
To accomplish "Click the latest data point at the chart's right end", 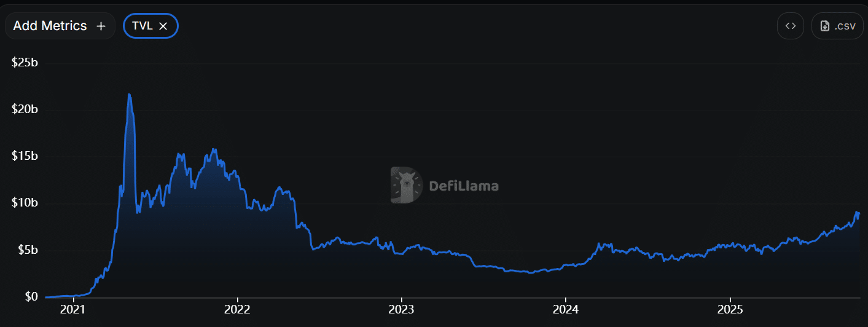I will click(x=858, y=213).
